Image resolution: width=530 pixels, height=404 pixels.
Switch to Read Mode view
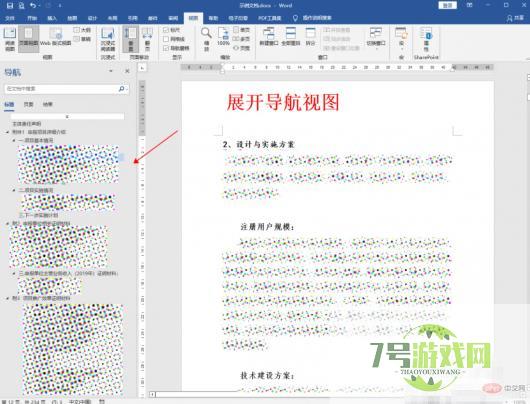point(10,39)
